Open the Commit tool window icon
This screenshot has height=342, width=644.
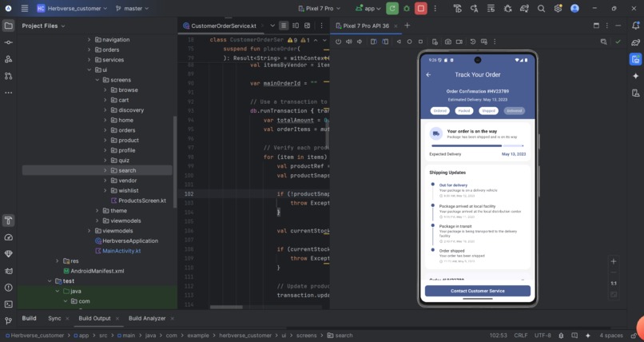click(x=8, y=42)
